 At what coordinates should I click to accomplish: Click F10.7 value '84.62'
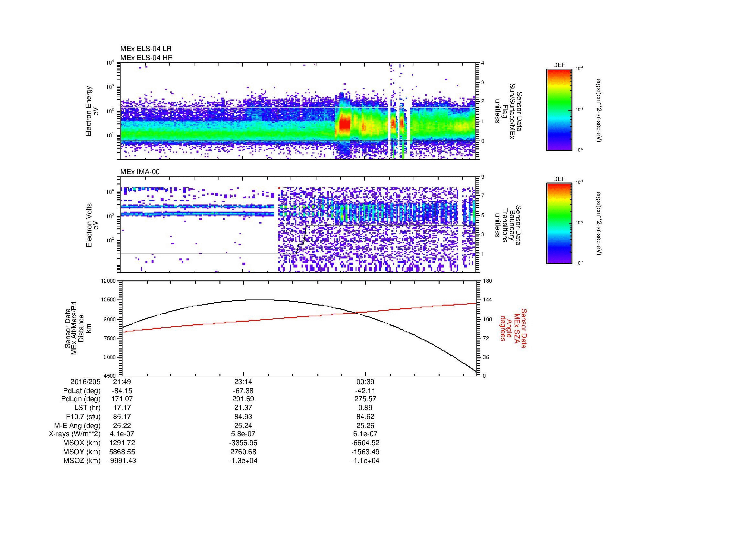[x=365, y=416]
